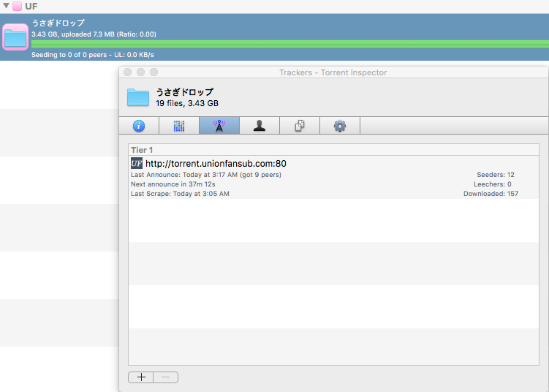
Task: Click 'Last Scrape: Today at 3:05 AM' line
Action: pos(180,193)
